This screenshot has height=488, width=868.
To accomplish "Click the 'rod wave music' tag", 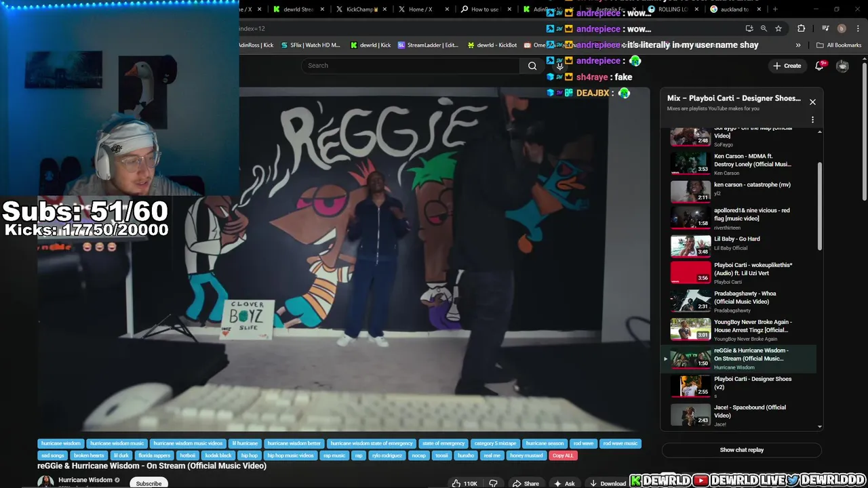I will click(x=620, y=443).
